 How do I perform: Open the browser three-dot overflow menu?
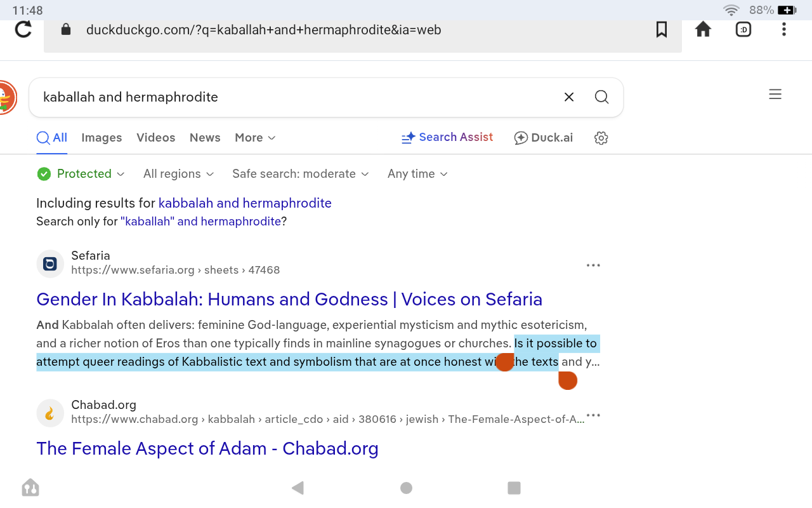click(x=784, y=30)
